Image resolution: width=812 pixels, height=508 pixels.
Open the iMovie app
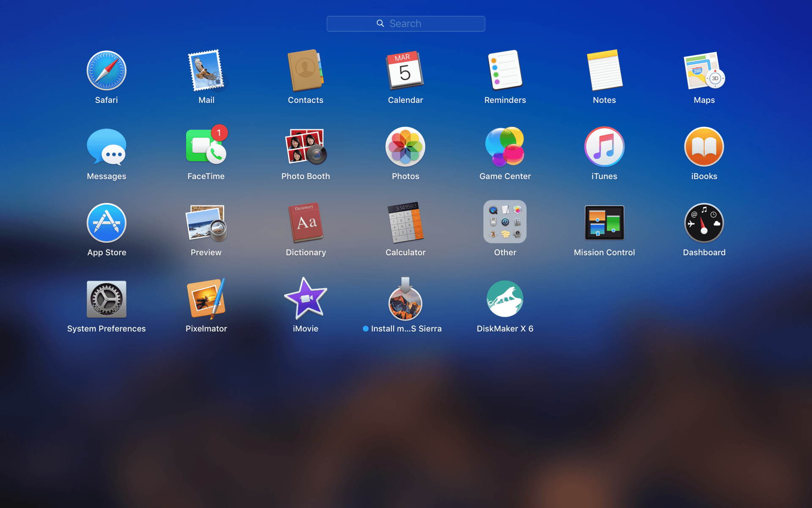point(306,298)
